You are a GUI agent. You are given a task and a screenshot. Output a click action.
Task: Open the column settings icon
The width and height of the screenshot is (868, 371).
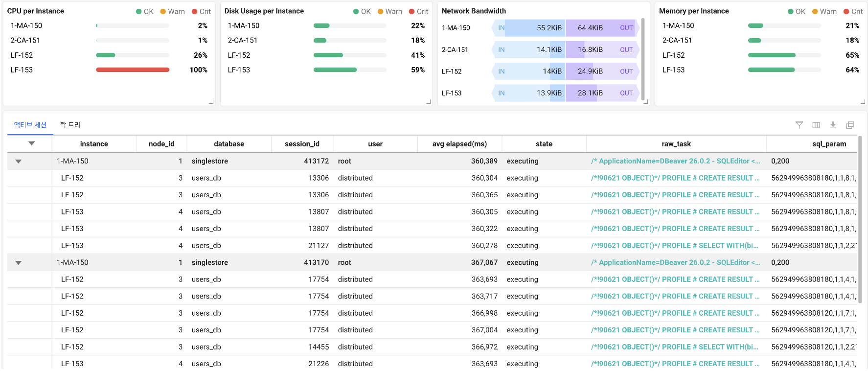click(816, 125)
